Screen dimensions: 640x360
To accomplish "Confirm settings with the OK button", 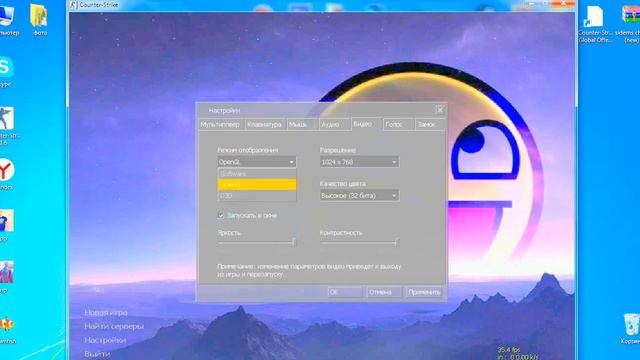I will pyautogui.click(x=345, y=292).
